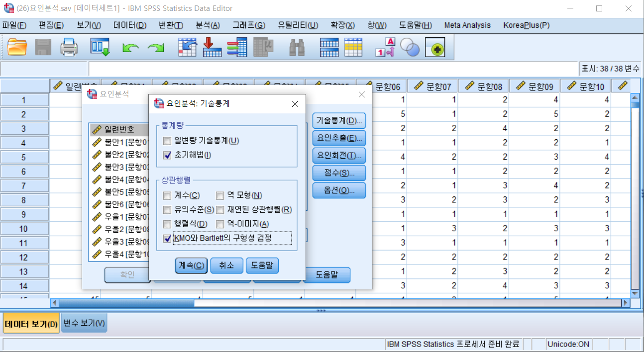Open the 그래프 menu

(x=248, y=25)
